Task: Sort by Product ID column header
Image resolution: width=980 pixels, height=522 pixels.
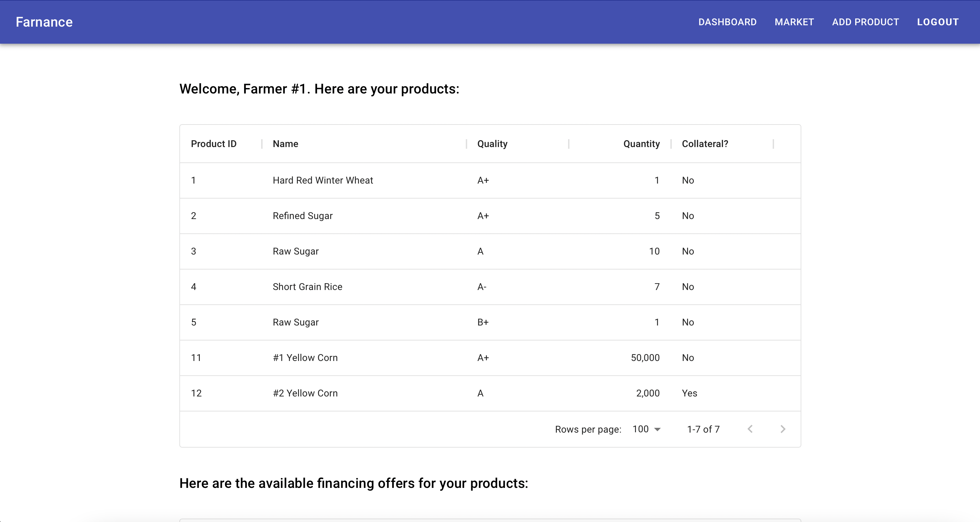Action: tap(213, 144)
